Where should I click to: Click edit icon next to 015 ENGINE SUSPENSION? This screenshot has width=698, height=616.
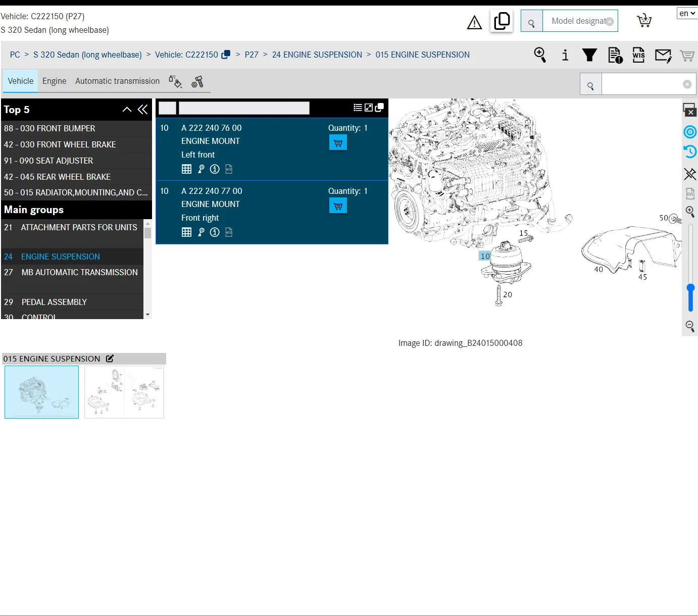pyautogui.click(x=110, y=358)
